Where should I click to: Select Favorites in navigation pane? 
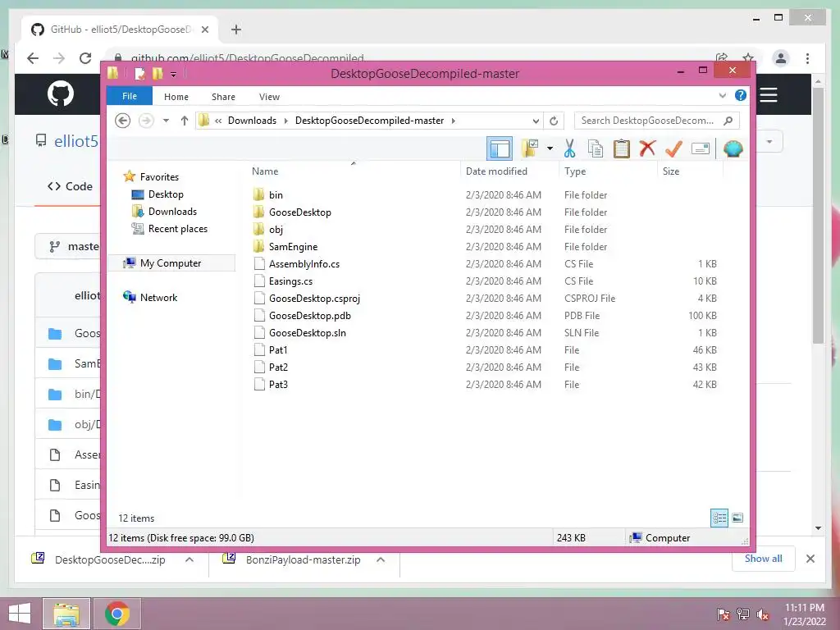(x=159, y=177)
